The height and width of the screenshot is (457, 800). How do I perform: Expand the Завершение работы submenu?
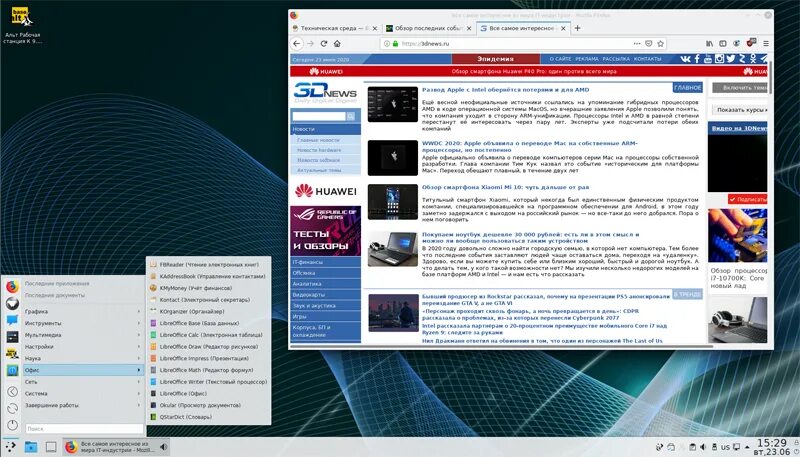pyautogui.click(x=83, y=405)
